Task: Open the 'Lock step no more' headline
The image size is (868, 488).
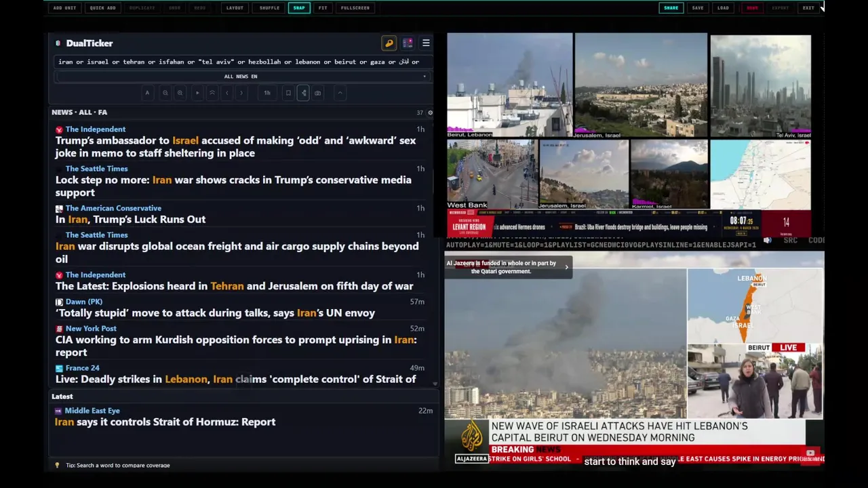Action: pyautogui.click(x=233, y=186)
